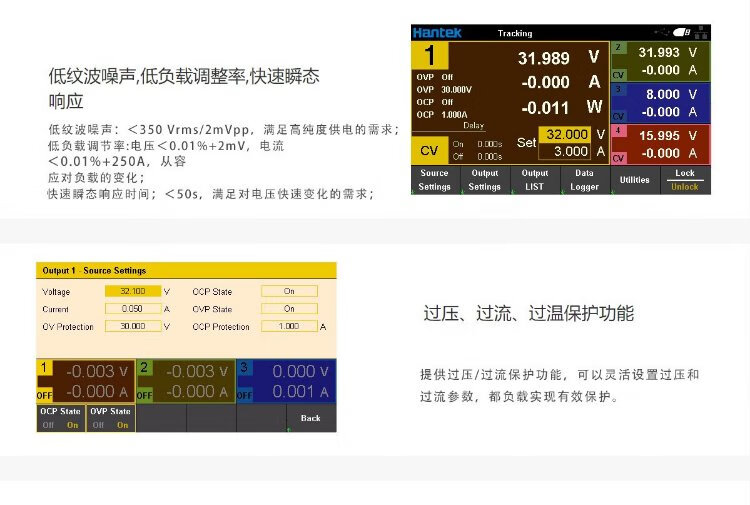Open the OCP State On field

pyautogui.click(x=289, y=292)
